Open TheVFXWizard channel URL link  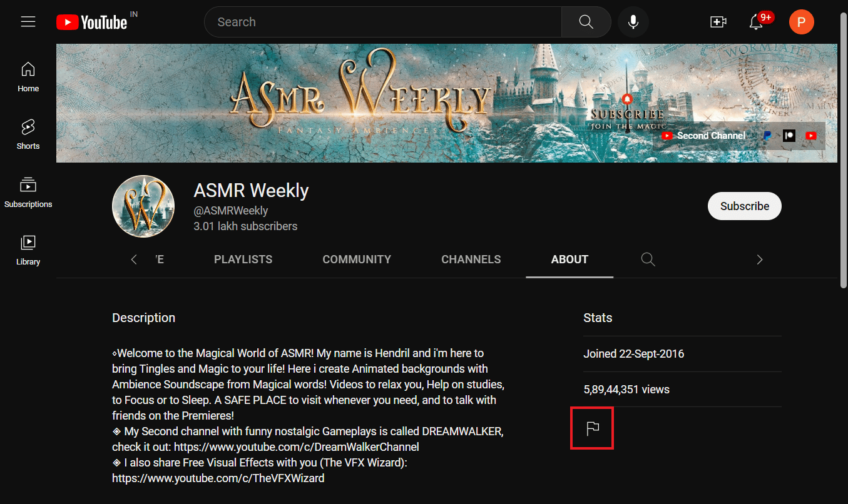(x=218, y=478)
